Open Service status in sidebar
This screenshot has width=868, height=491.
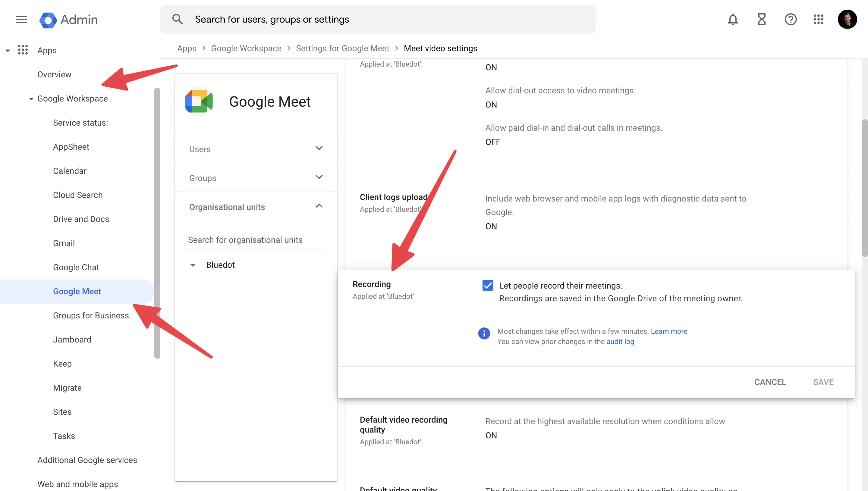pyautogui.click(x=80, y=123)
